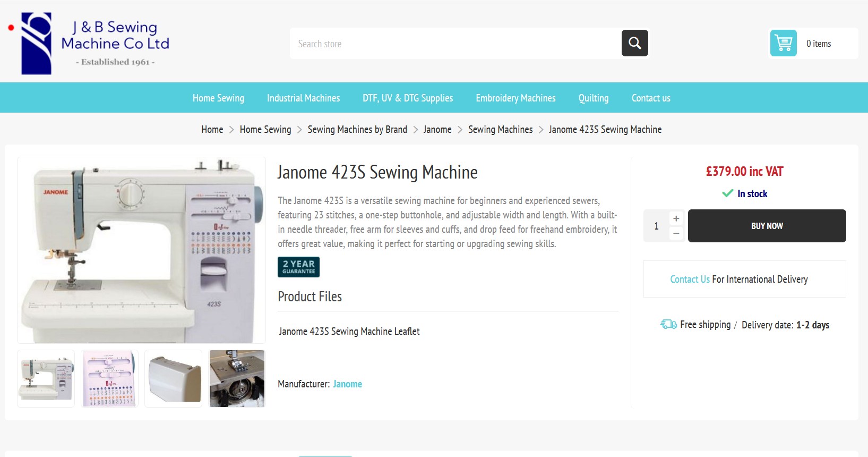Viewport: 868px width, 457px height.
Task: Click the £379.00 inc VAT price
Action: (744, 171)
